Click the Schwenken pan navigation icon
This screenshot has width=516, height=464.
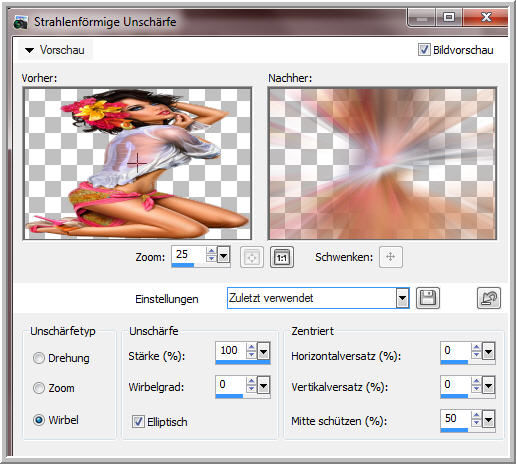click(x=391, y=257)
